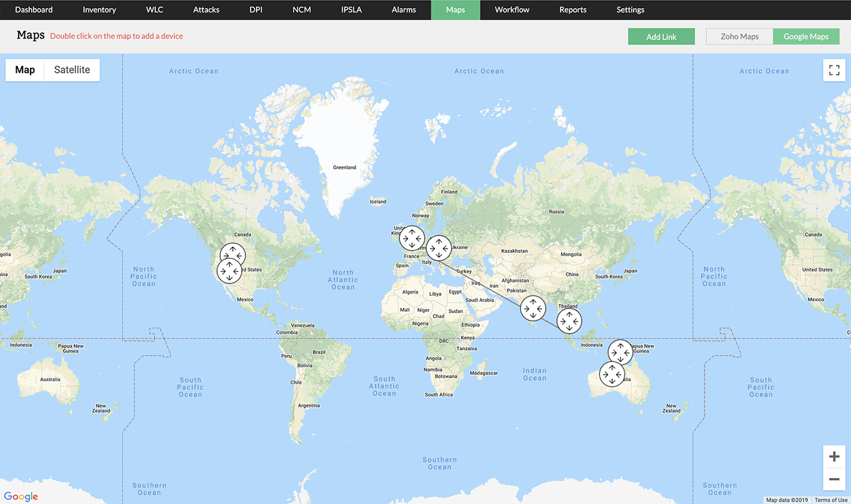Open the Reports tab
This screenshot has width=851, height=504.
coord(573,10)
